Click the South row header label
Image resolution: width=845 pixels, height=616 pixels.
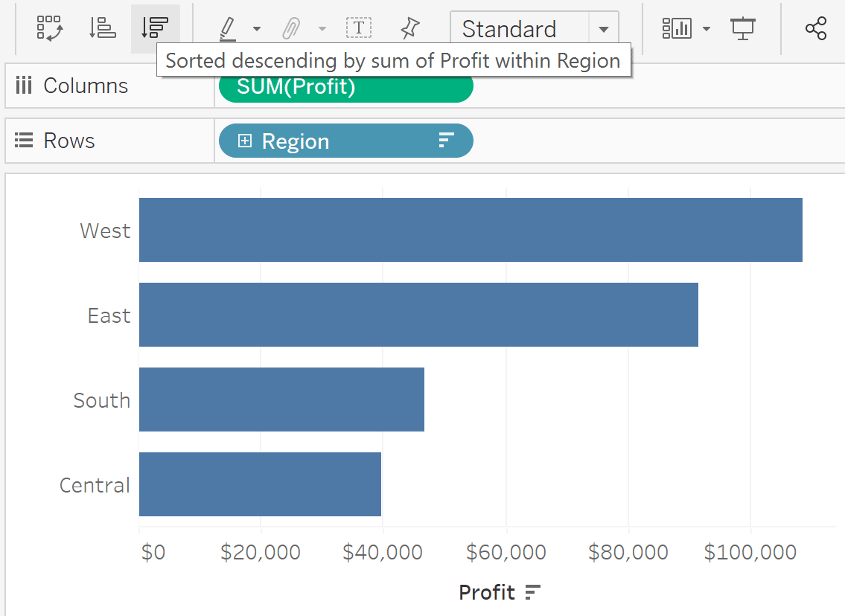click(x=102, y=400)
